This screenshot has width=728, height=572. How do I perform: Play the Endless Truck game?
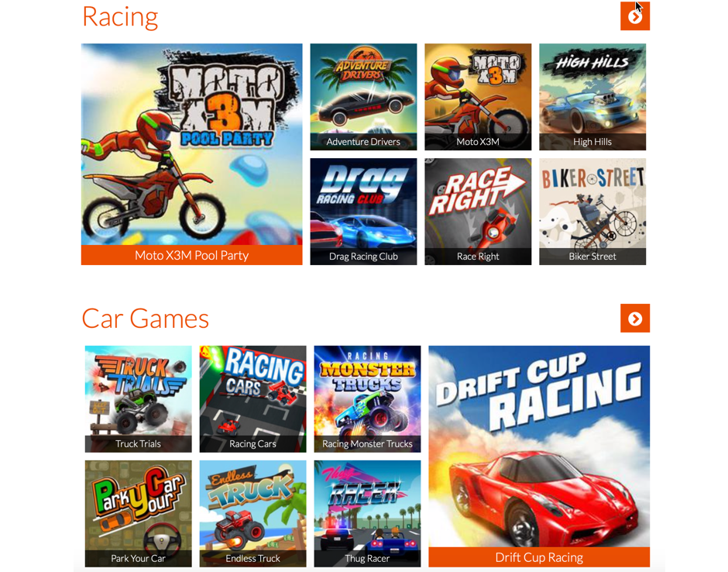point(253,513)
